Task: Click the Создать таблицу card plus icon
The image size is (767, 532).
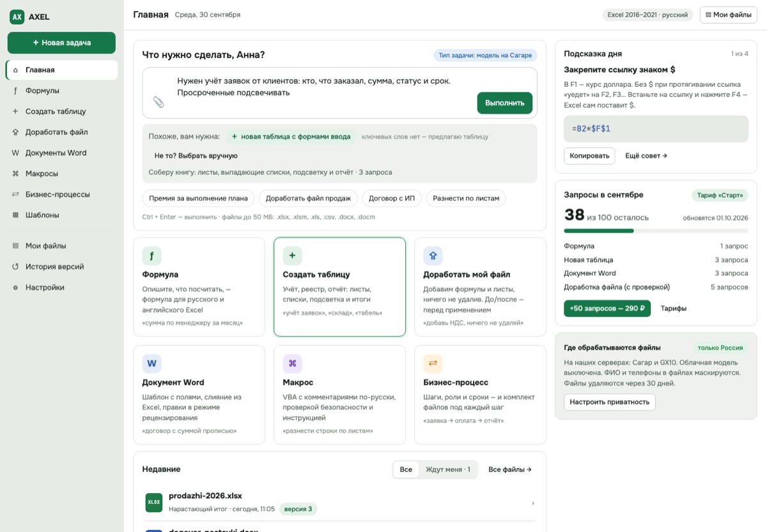Action: point(292,256)
